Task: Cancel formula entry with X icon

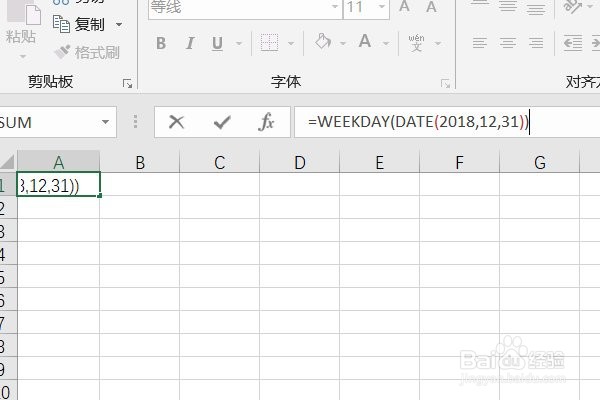Action: [176, 122]
